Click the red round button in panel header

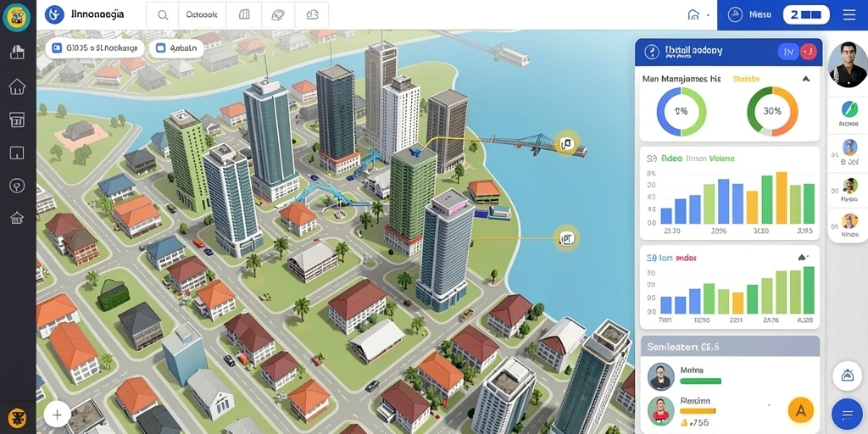[x=809, y=52]
